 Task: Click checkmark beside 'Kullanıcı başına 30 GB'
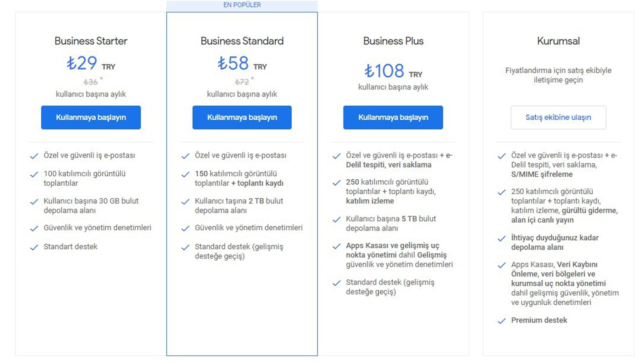(x=34, y=202)
